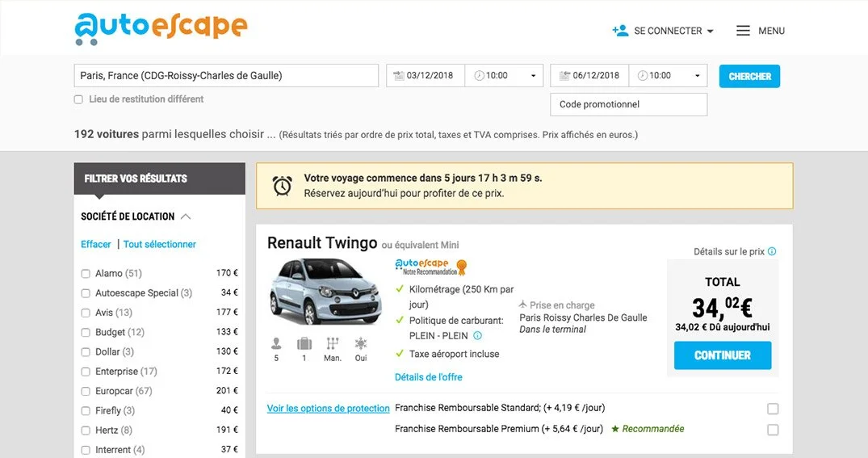Check the Interrent company filter
This screenshot has height=458, width=868.
86,450
